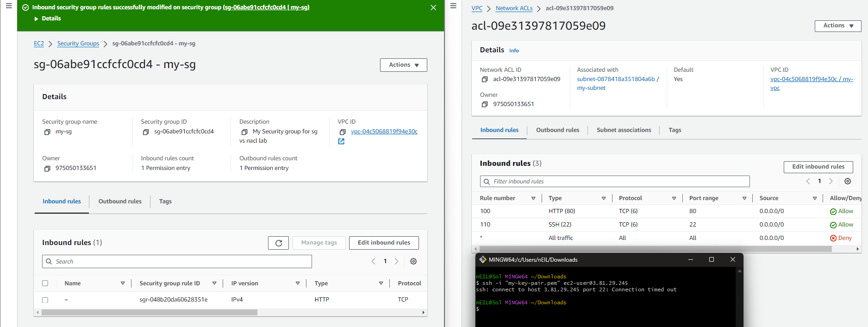
Task: Open the left navigation hamburger menu
Action: click(x=9, y=6)
